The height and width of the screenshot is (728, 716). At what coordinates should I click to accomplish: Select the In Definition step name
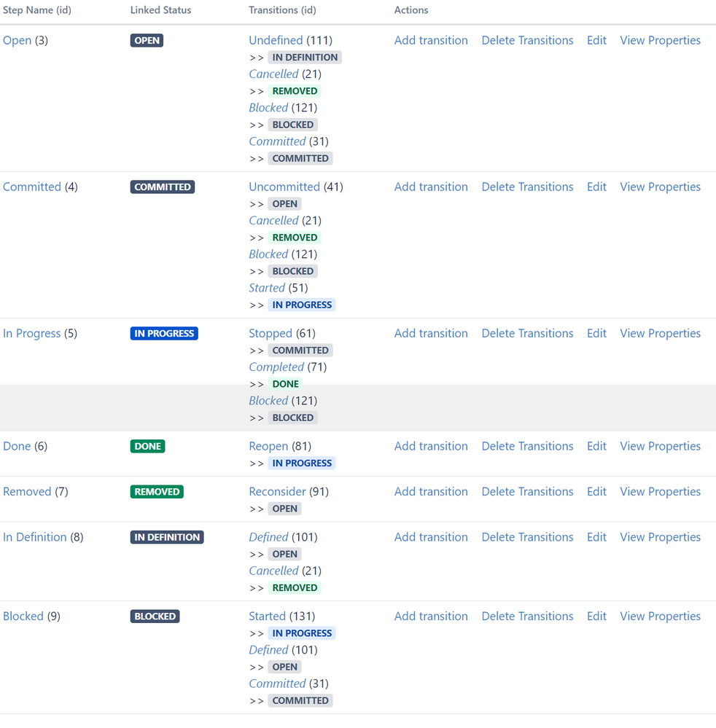click(34, 537)
